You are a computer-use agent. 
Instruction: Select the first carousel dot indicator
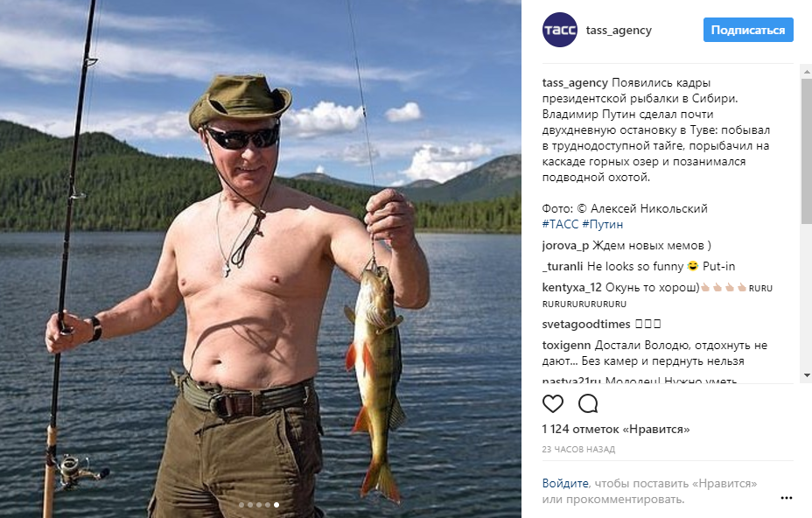point(241,505)
